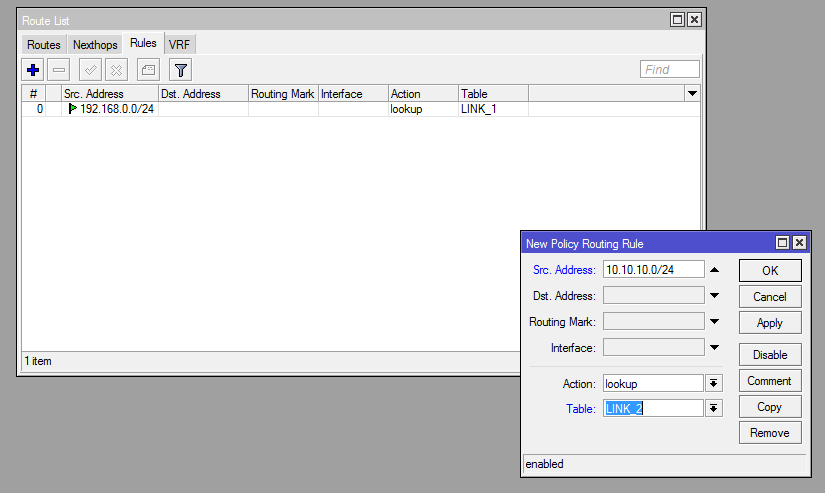Expand the Dst. Address field arrow
Viewport: 825px width, 493px height.
[x=714, y=295]
